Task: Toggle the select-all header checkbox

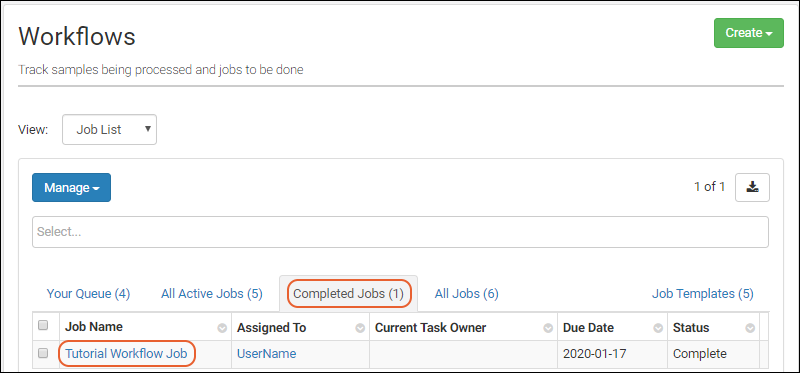Action: coord(43,325)
